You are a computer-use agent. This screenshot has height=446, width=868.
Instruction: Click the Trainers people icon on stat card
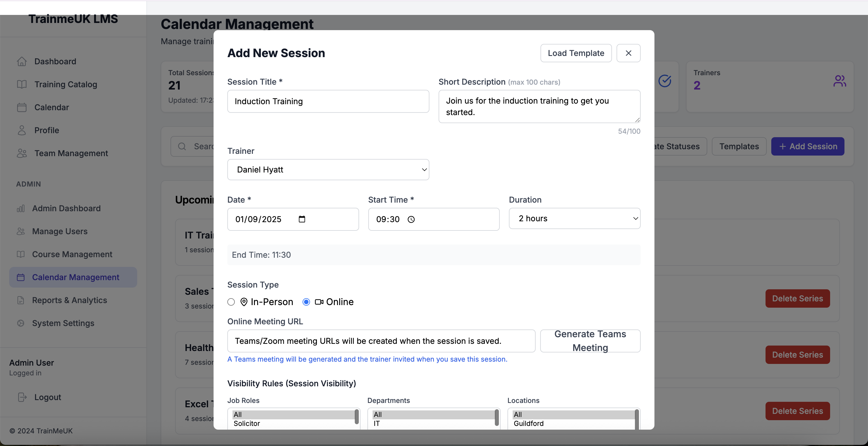click(839, 81)
